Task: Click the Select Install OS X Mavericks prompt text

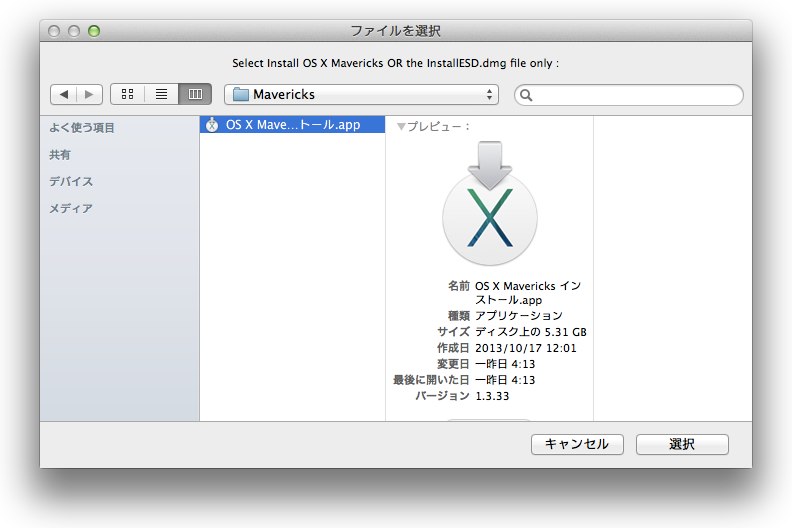Action: pos(395,63)
